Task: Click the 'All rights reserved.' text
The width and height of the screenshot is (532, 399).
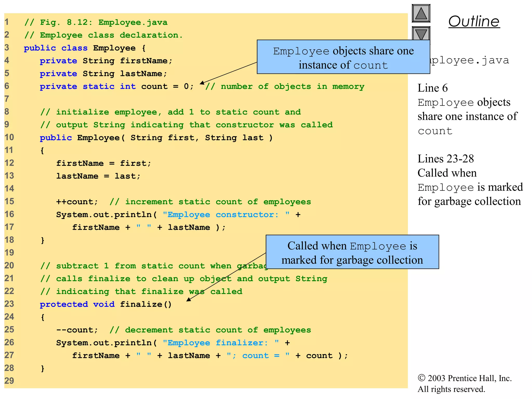Action: click(451, 389)
